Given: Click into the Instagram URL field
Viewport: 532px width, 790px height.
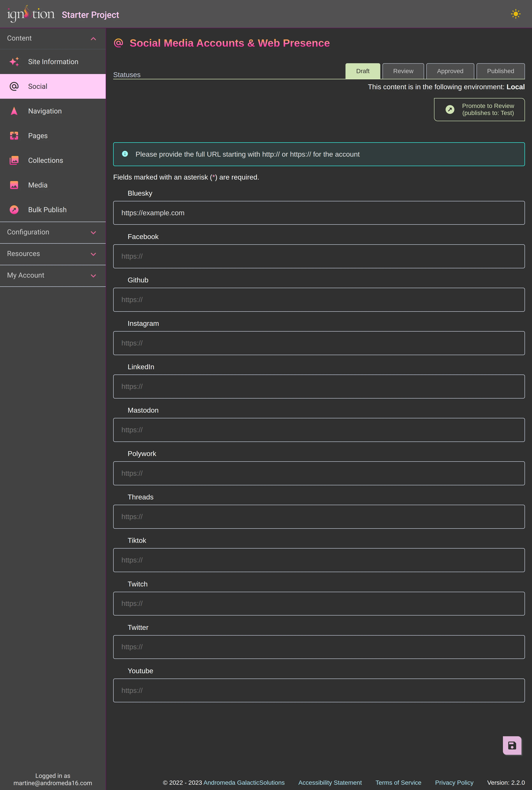Looking at the screenshot, I should pos(319,343).
